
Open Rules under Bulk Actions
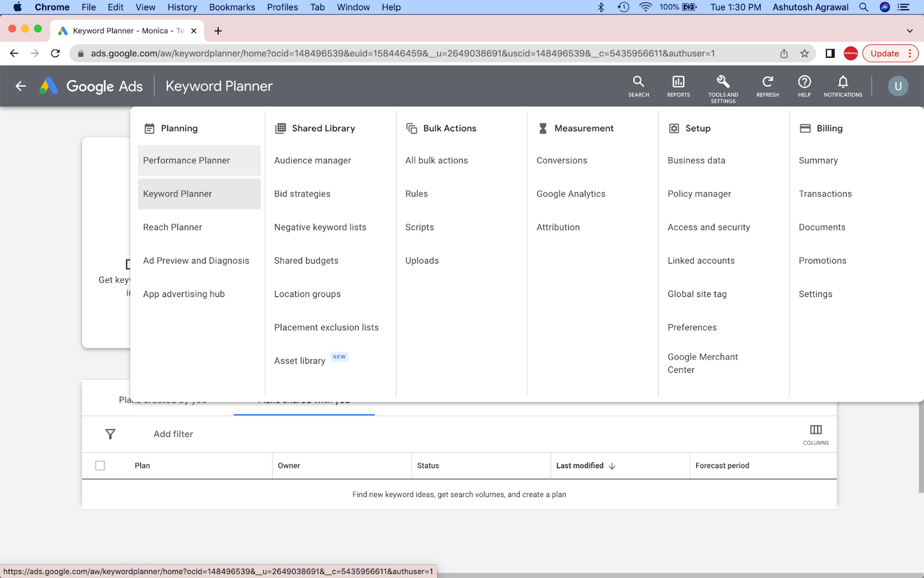tap(416, 194)
